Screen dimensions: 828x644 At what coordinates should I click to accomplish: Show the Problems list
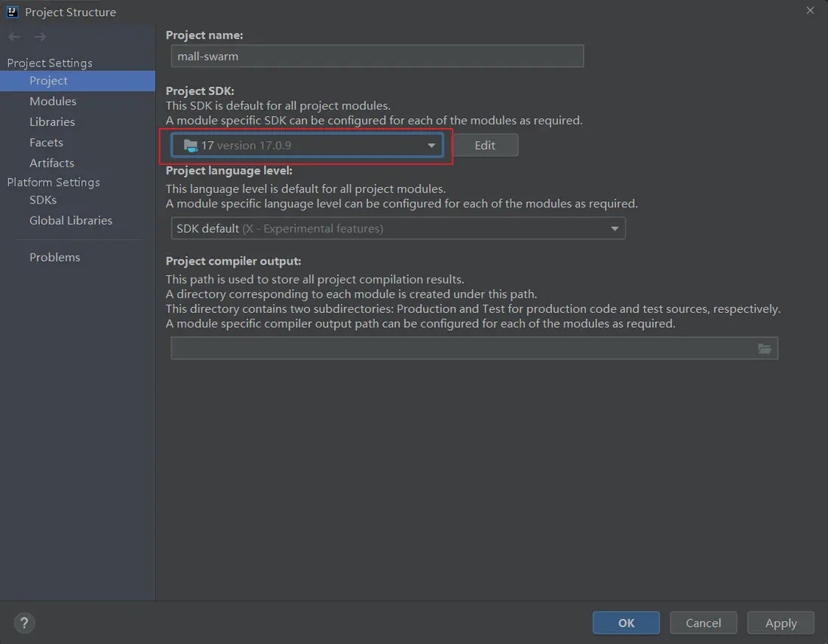(x=54, y=257)
